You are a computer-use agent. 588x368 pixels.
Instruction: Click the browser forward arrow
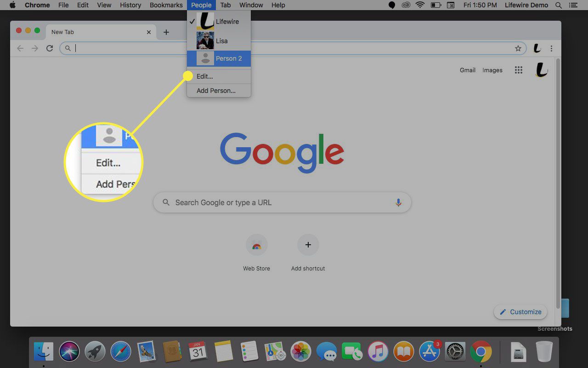pos(34,48)
